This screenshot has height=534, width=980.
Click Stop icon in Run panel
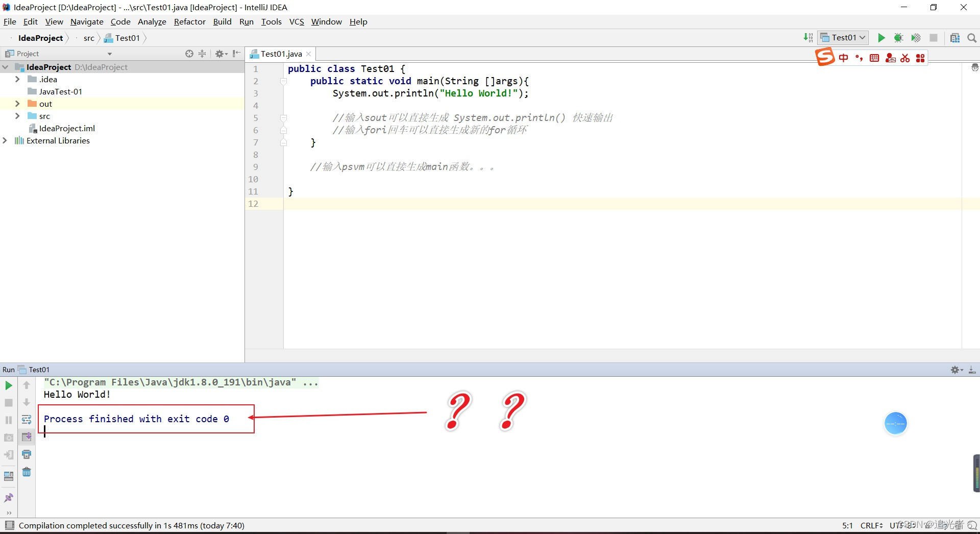click(x=9, y=403)
